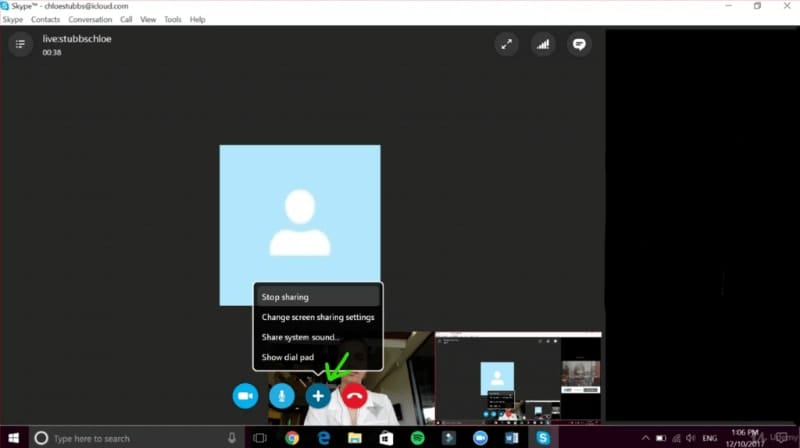Open the Conversation menu
Screen dimensions: 800x448
tap(90, 19)
